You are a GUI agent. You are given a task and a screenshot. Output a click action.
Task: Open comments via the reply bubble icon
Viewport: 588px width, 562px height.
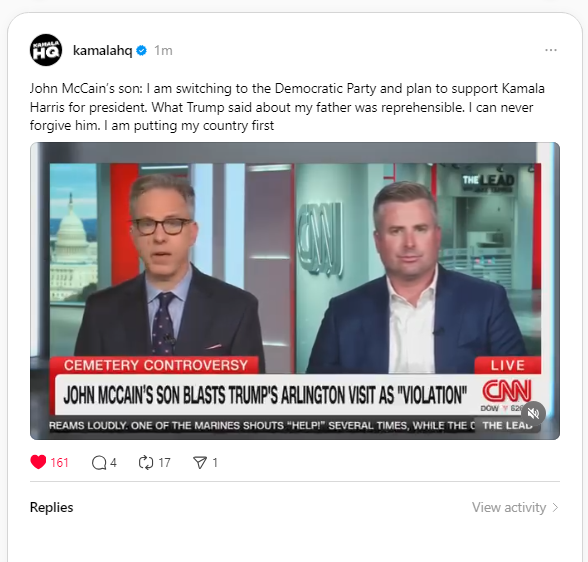(x=99, y=463)
